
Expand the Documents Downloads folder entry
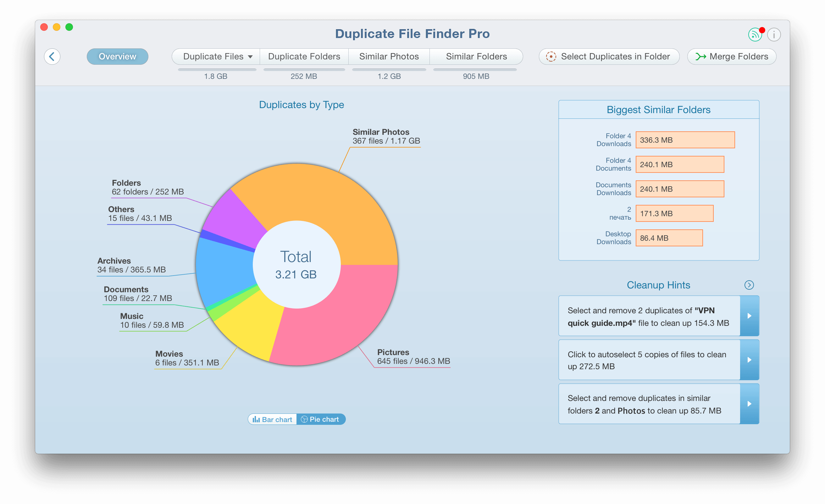click(679, 189)
